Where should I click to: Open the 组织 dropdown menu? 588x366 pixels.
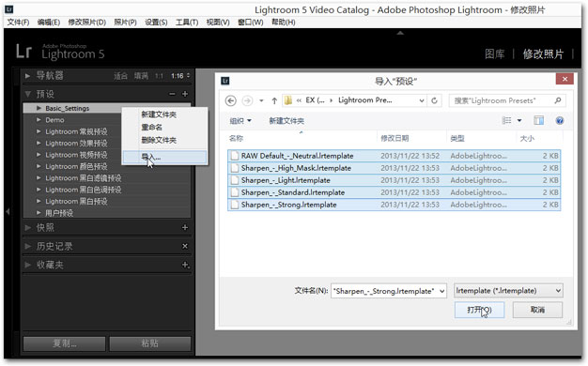pos(240,121)
